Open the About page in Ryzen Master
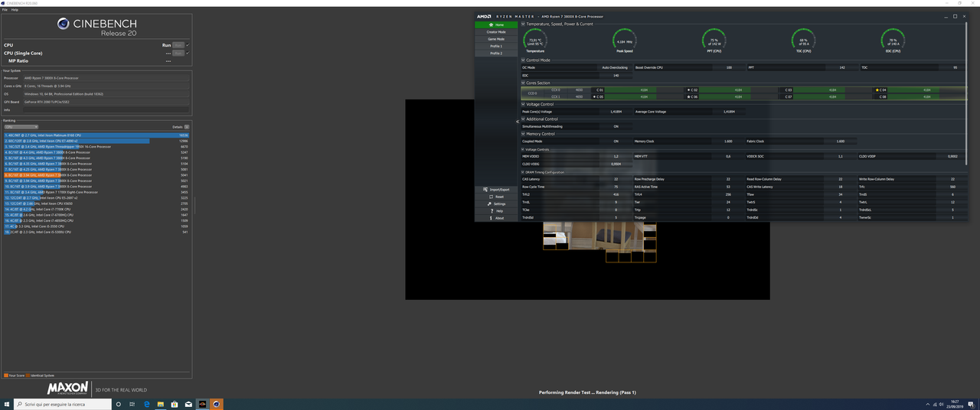This screenshot has width=980, height=410. point(496,218)
